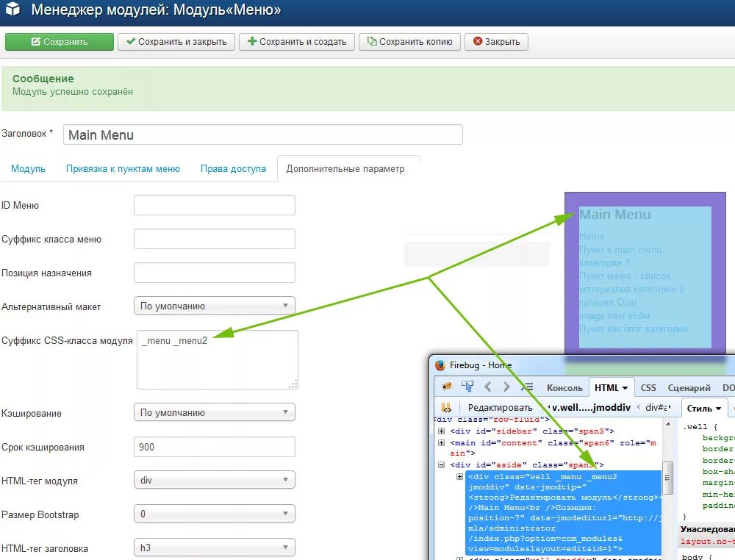Click Firebug Редактировать button

(500, 408)
